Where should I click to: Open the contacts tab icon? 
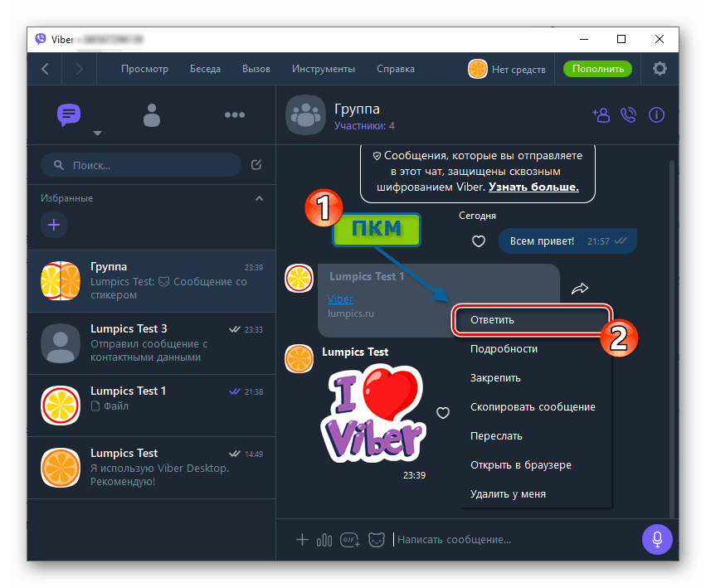click(152, 115)
